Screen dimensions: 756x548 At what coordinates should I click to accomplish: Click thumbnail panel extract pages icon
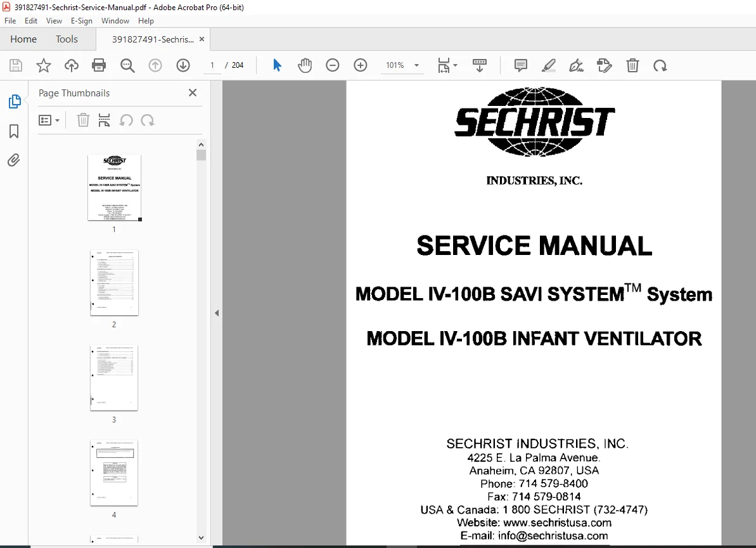click(104, 120)
